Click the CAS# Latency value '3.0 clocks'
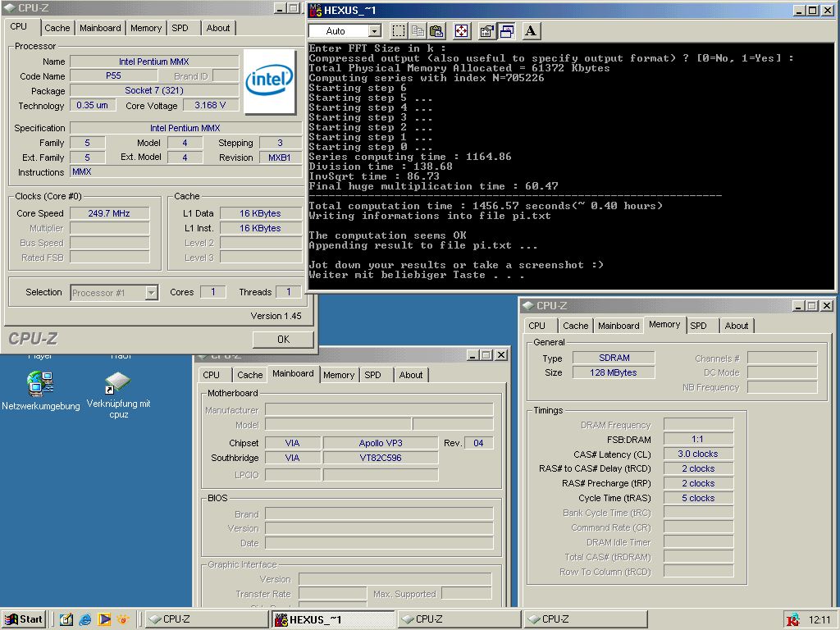Screen dimensions: 840x630 coord(698,454)
